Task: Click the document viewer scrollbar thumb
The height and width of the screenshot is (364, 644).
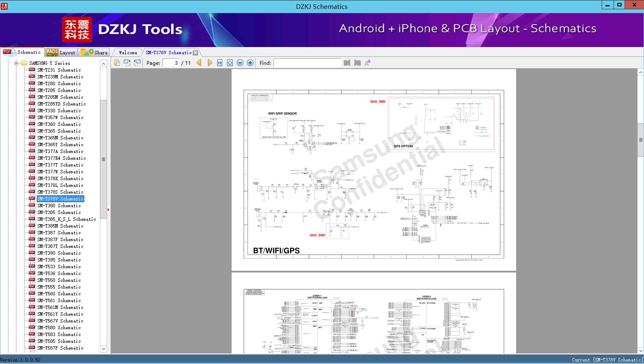Action: [641, 140]
